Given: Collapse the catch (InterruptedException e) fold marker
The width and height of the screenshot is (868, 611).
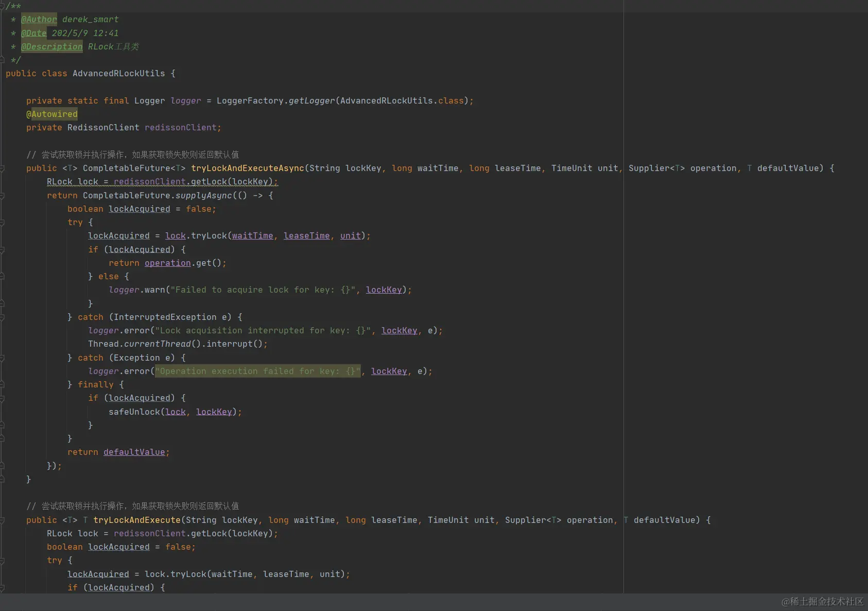Looking at the screenshot, I should tap(2, 317).
